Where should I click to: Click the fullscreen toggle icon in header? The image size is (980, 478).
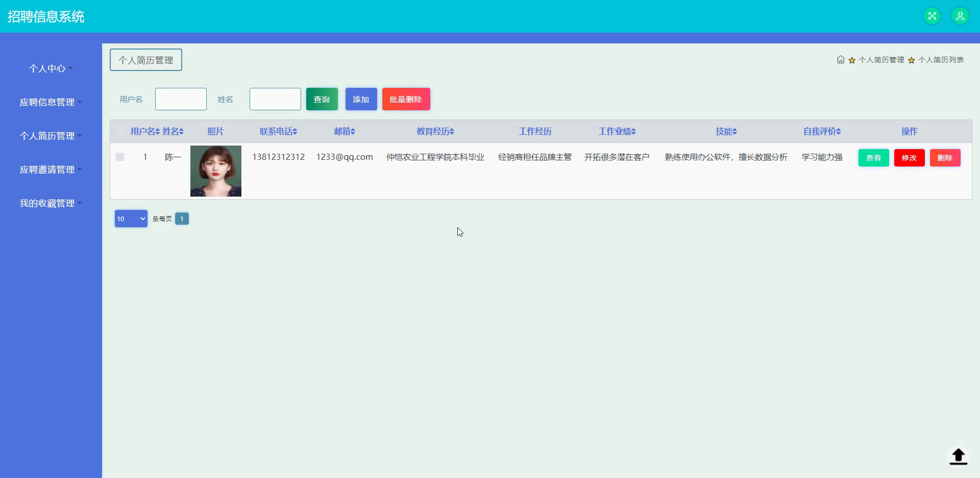(932, 16)
